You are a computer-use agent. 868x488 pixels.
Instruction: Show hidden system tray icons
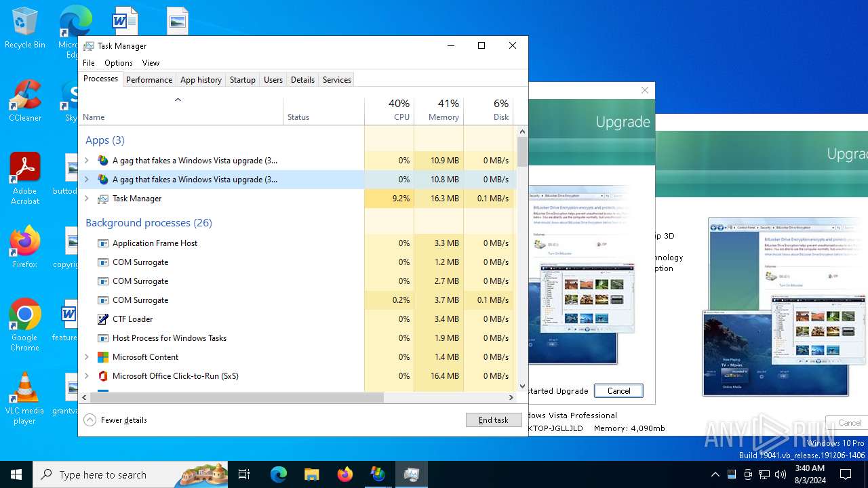715,474
